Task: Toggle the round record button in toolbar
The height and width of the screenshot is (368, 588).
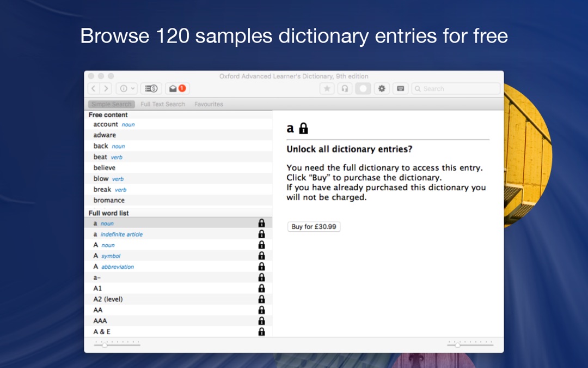Action: [363, 88]
